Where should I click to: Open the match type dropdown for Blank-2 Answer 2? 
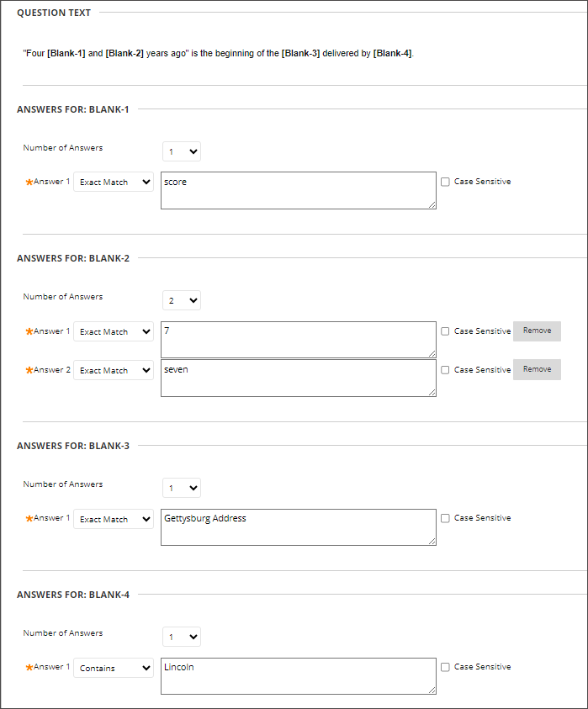click(113, 370)
